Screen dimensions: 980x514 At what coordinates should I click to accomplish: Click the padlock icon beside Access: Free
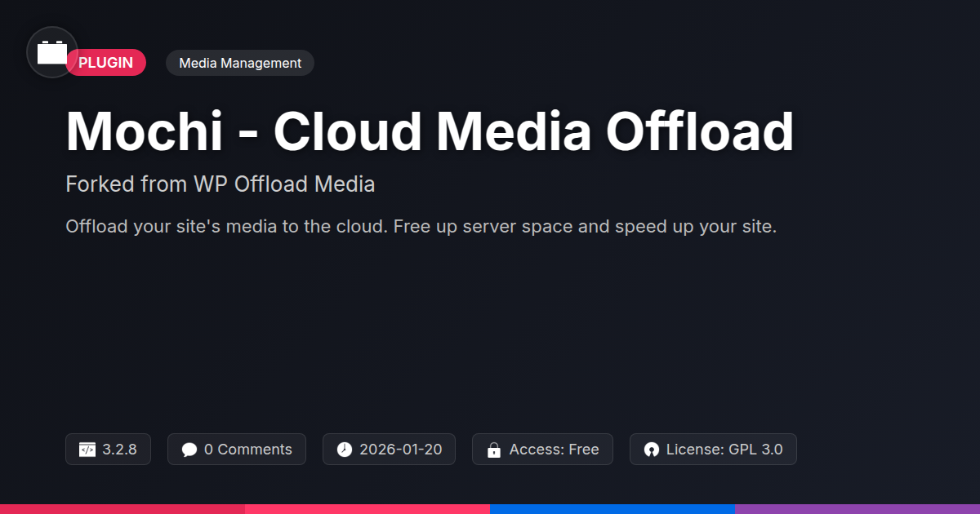[494, 450]
